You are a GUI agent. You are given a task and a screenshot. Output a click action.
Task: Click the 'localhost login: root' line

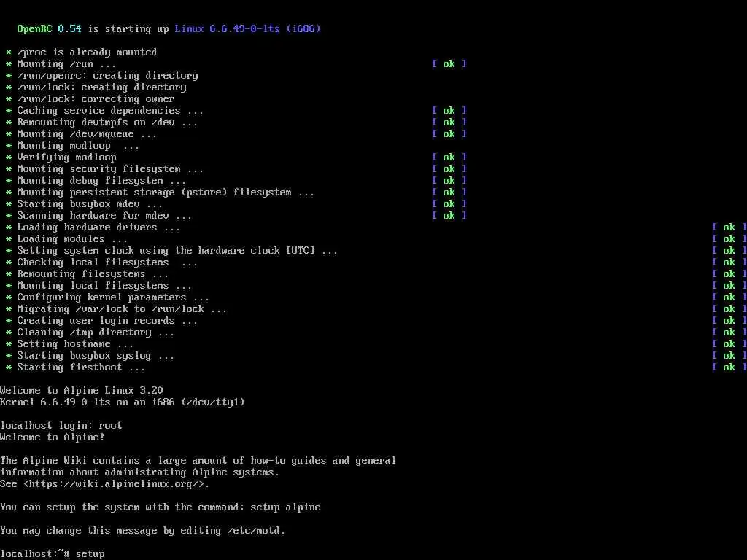click(61, 426)
